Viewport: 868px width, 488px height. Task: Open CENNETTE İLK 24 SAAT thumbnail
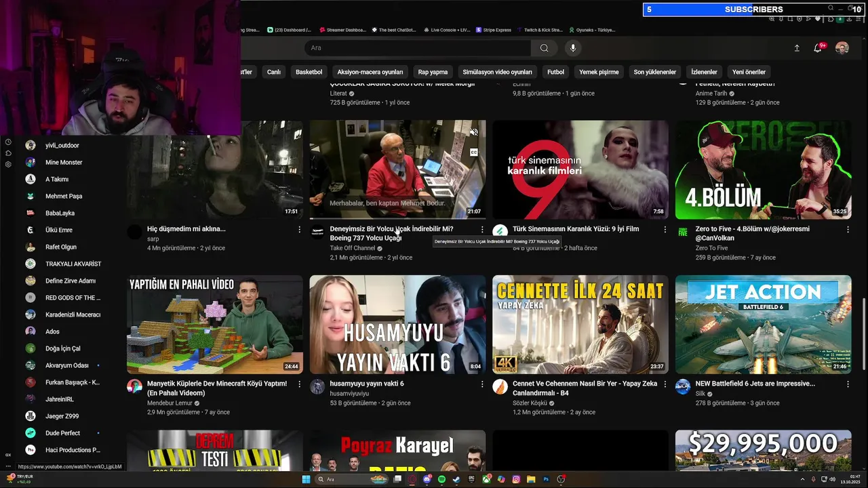(580, 325)
